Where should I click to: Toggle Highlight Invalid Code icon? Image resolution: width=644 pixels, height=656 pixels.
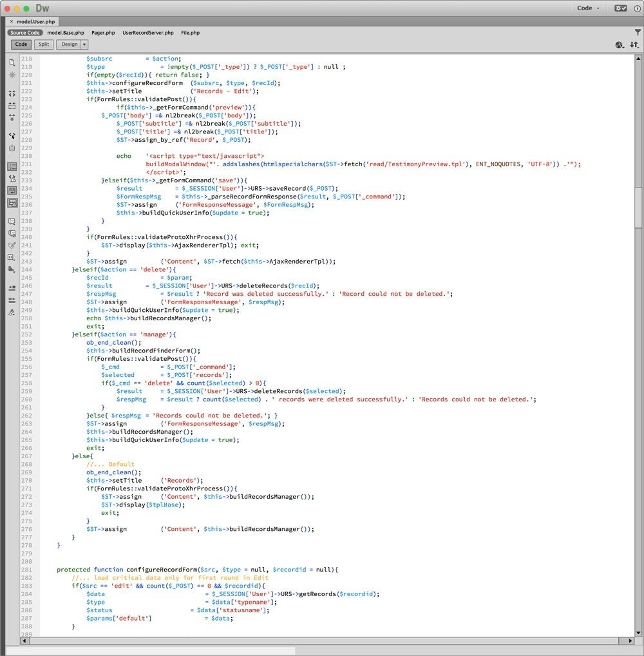click(x=12, y=178)
